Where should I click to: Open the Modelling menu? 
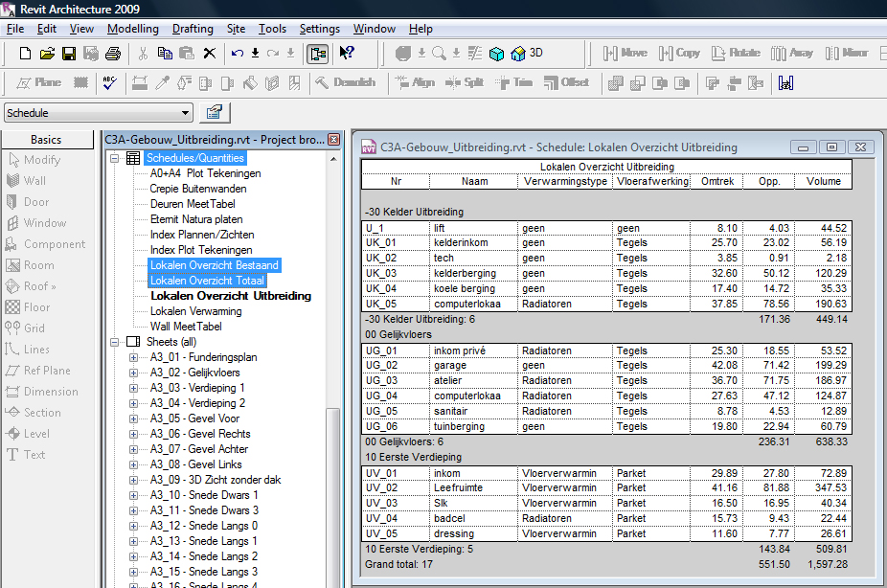[133, 29]
